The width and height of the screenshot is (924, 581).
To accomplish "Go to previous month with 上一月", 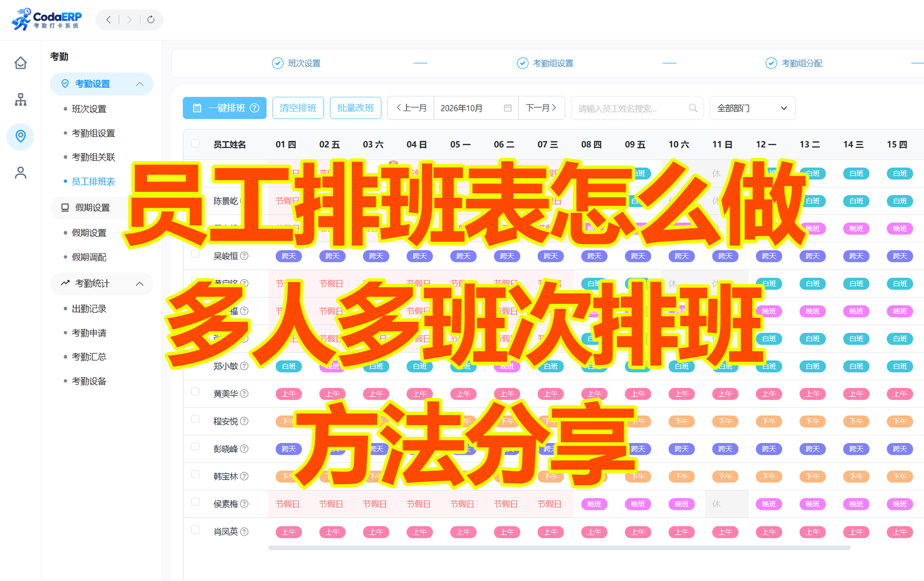I will (411, 108).
